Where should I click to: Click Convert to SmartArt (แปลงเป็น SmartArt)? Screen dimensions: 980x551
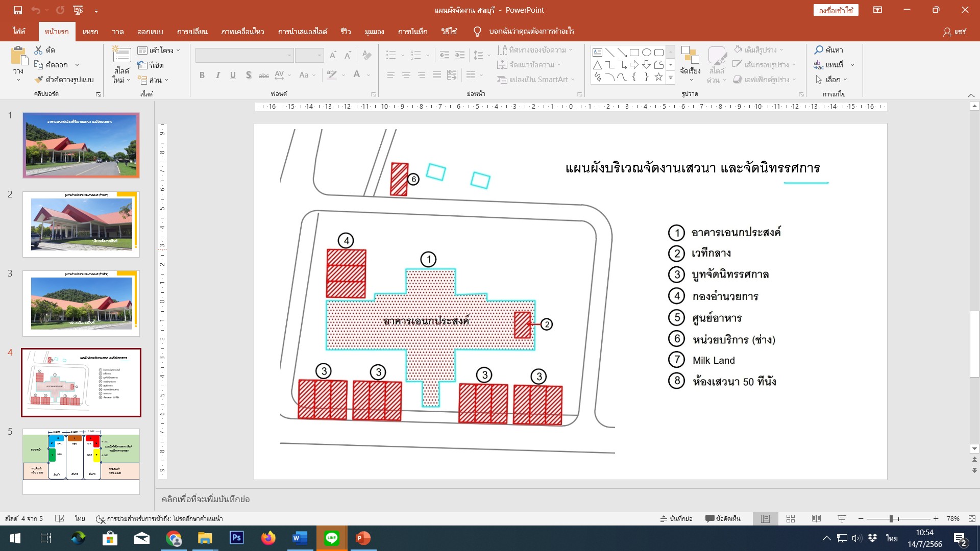(536, 80)
